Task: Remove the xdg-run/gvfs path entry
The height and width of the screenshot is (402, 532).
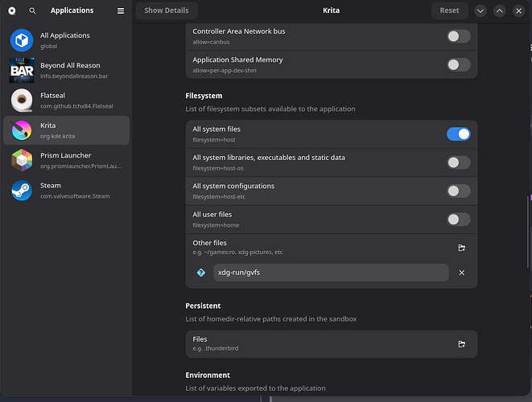Action: [462, 273]
